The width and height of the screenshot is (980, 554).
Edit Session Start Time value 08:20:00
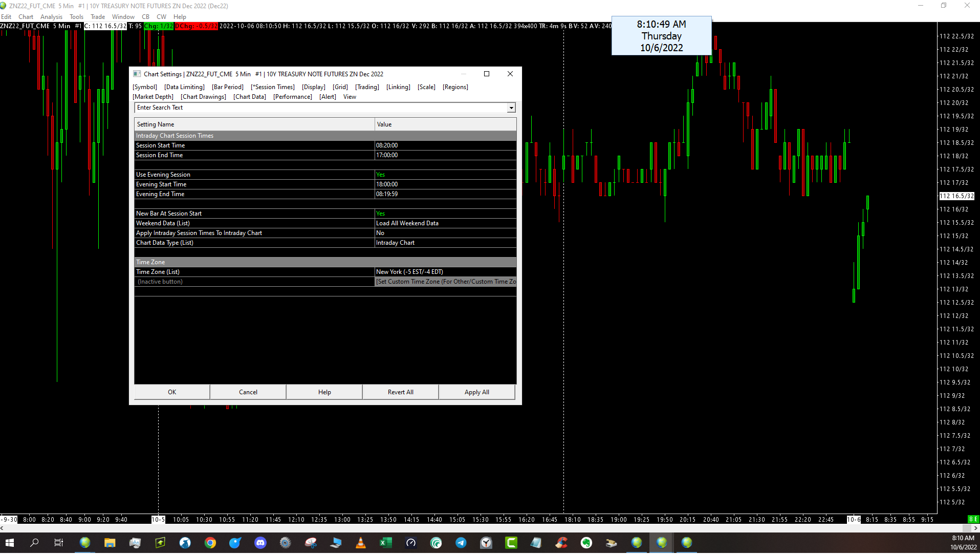[446, 145]
